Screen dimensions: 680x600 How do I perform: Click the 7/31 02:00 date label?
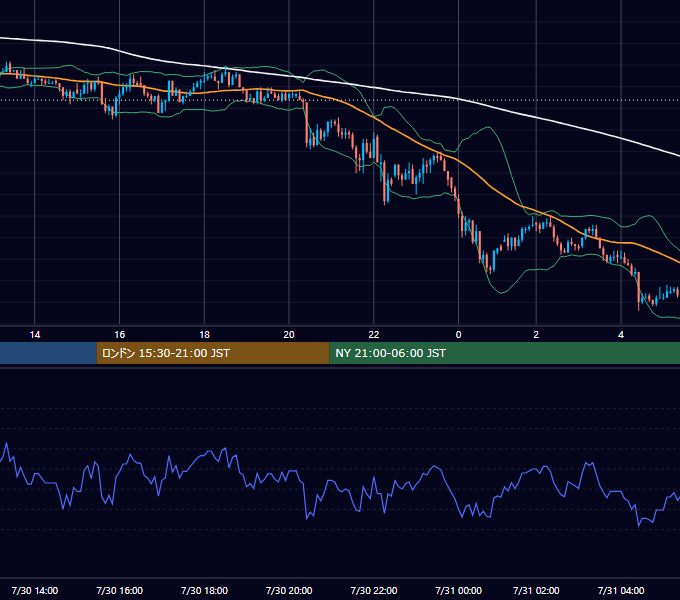pyautogui.click(x=536, y=590)
